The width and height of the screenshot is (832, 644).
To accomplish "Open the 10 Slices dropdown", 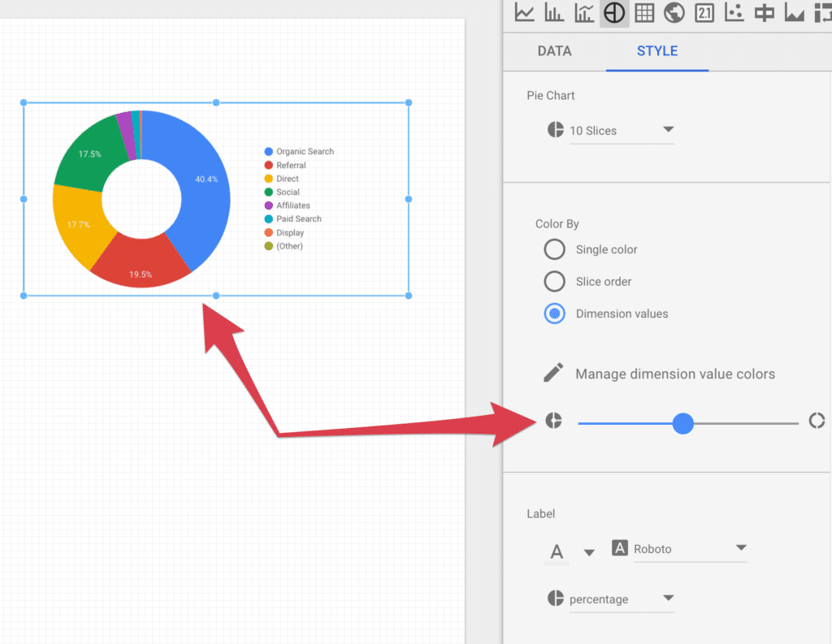I will (x=622, y=130).
